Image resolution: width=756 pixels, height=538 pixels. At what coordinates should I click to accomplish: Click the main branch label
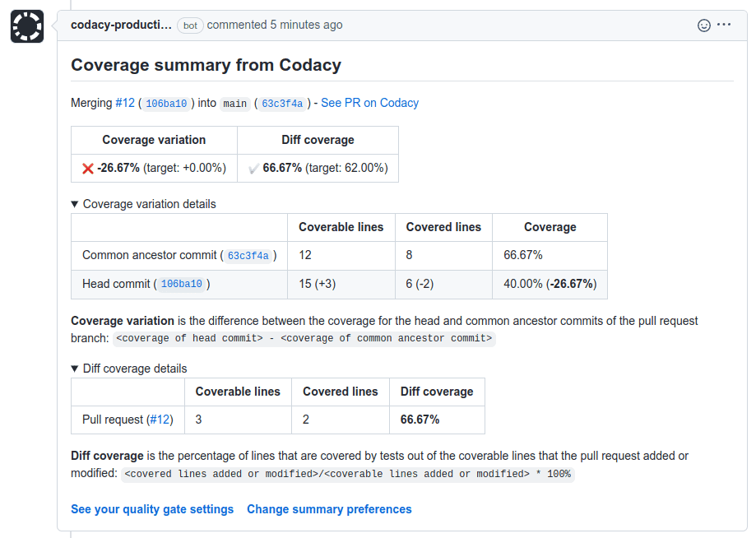click(x=234, y=103)
